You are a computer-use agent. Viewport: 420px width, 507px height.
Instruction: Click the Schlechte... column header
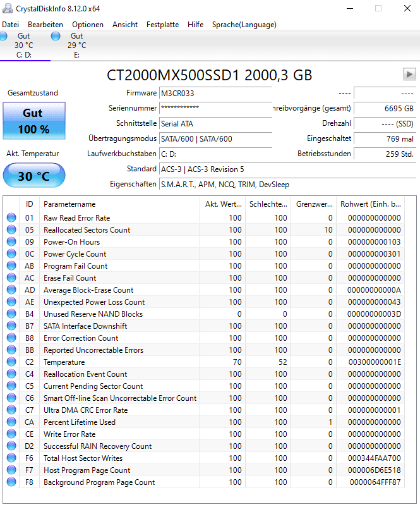pyautogui.click(x=268, y=204)
